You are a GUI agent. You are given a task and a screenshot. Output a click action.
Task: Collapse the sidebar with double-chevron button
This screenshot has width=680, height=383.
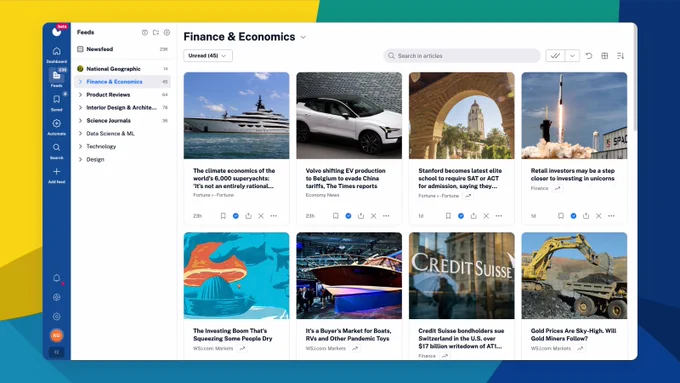56,352
